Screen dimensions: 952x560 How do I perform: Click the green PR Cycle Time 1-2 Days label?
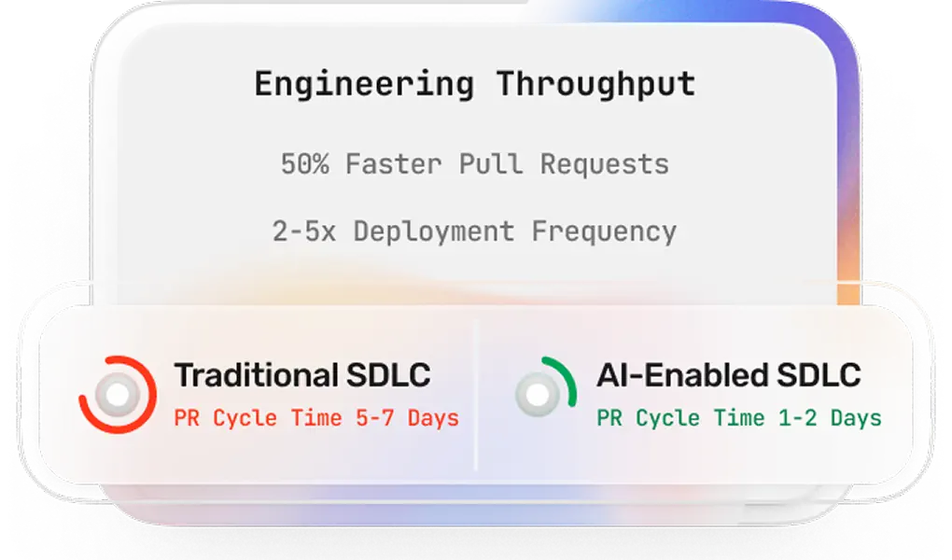pyautogui.click(x=739, y=417)
